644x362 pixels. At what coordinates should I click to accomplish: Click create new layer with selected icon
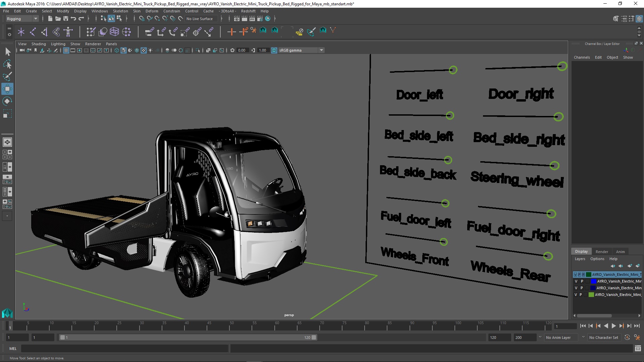point(638,266)
